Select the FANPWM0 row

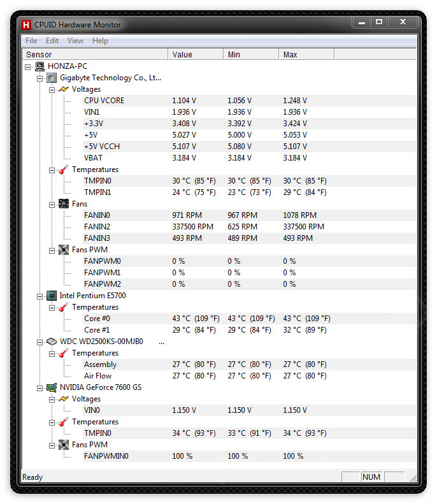249,261
